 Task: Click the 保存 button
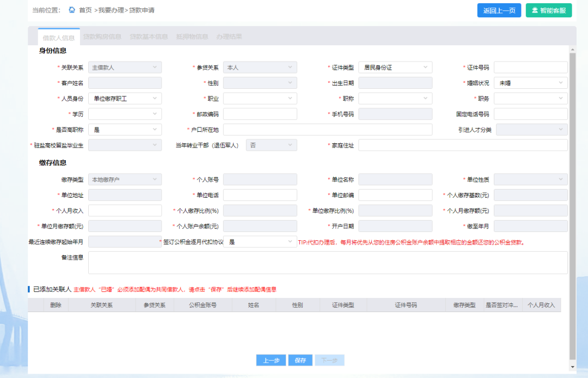[301, 360]
